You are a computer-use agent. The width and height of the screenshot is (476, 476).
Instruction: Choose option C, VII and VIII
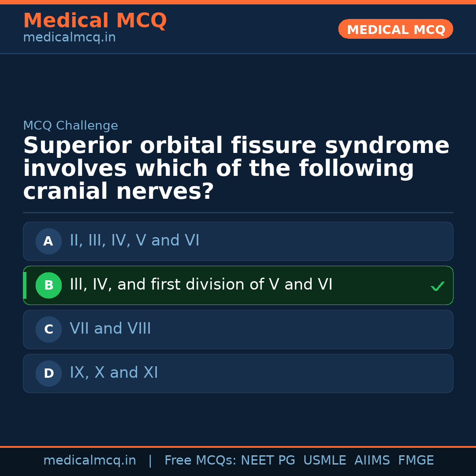coord(238,329)
